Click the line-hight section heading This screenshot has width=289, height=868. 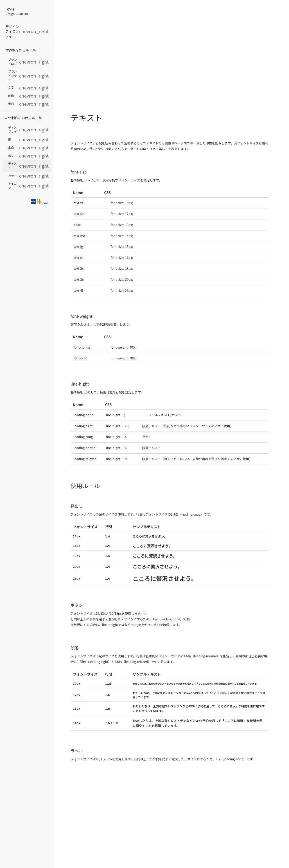point(80,384)
